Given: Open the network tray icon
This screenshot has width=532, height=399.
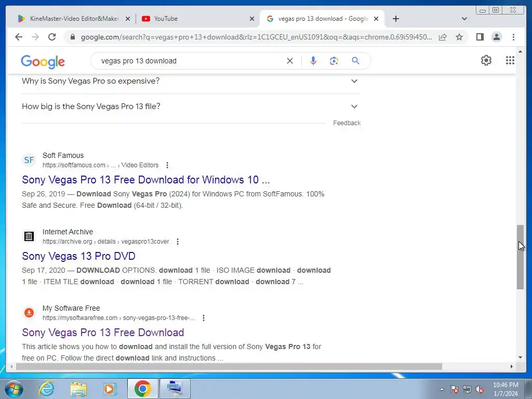Looking at the screenshot, I should pyautogui.click(x=467, y=389).
